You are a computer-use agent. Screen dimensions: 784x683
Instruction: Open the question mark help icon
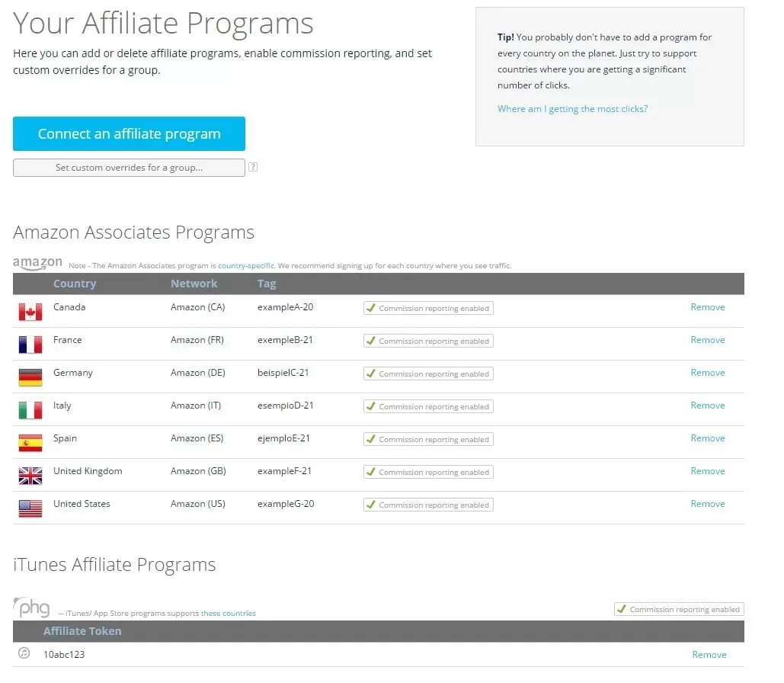tap(253, 167)
